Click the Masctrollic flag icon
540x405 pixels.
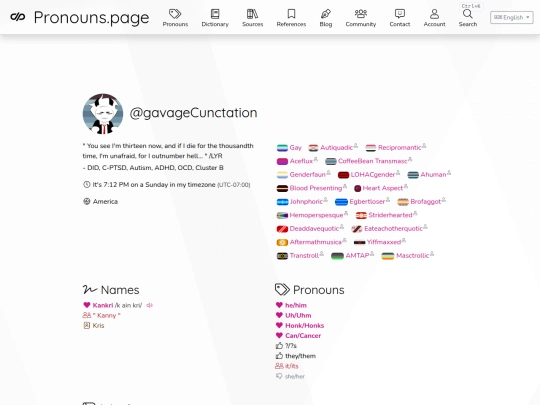tap(388, 256)
